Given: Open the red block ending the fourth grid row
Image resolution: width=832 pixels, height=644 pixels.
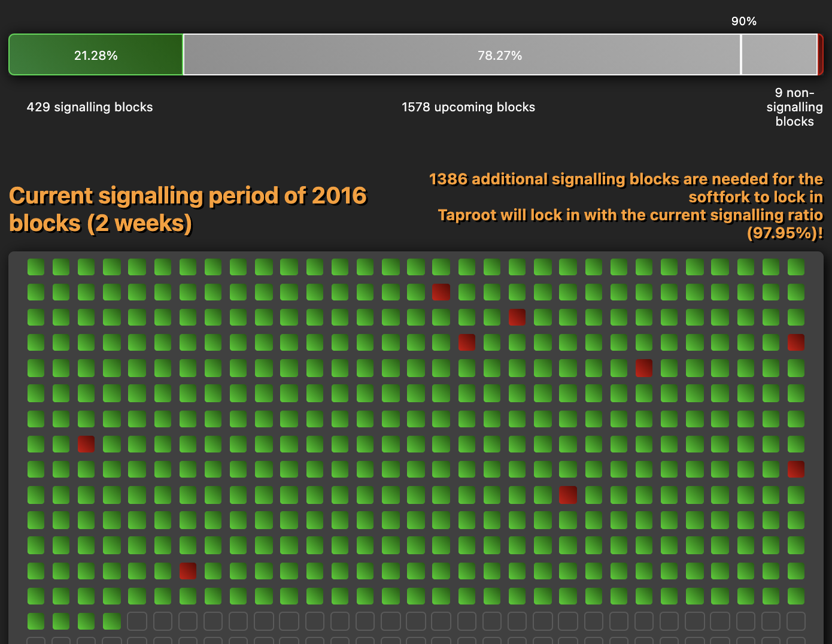Looking at the screenshot, I should tap(796, 342).
